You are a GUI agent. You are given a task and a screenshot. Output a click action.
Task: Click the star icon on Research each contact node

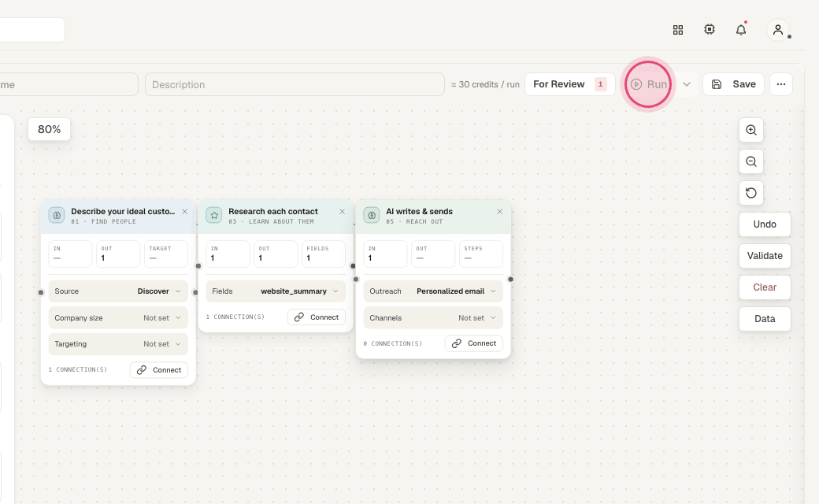point(214,215)
